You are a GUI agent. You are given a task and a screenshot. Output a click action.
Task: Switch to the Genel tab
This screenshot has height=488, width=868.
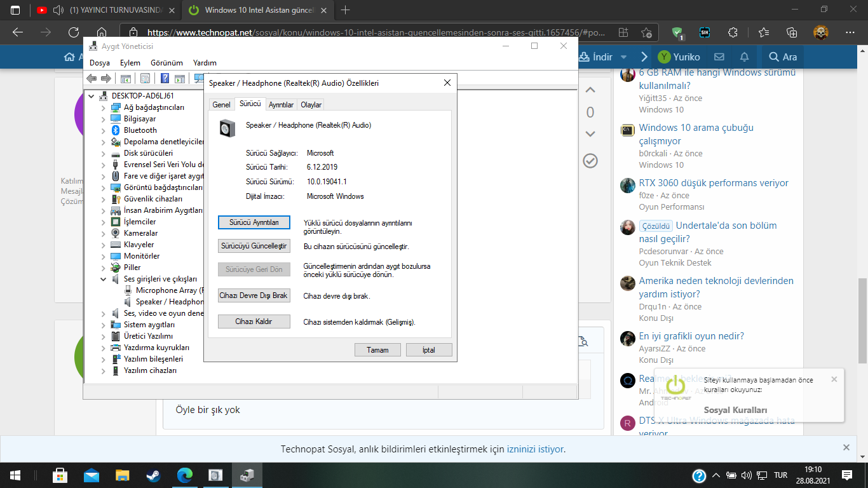(x=221, y=105)
